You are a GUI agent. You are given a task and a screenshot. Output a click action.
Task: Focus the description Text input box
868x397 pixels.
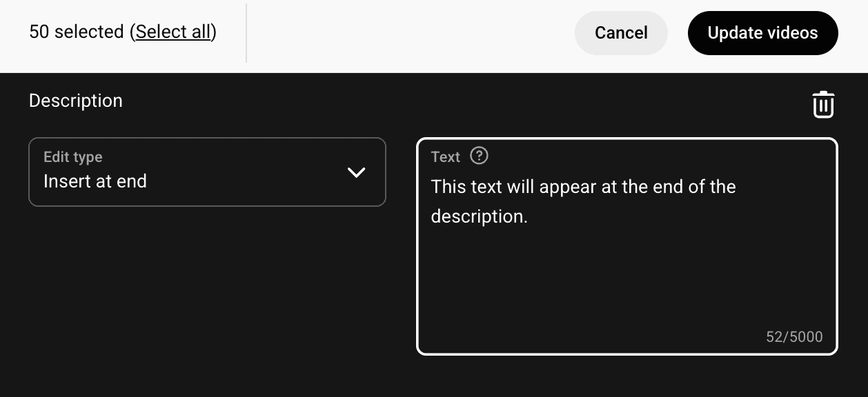coord(627,262)
